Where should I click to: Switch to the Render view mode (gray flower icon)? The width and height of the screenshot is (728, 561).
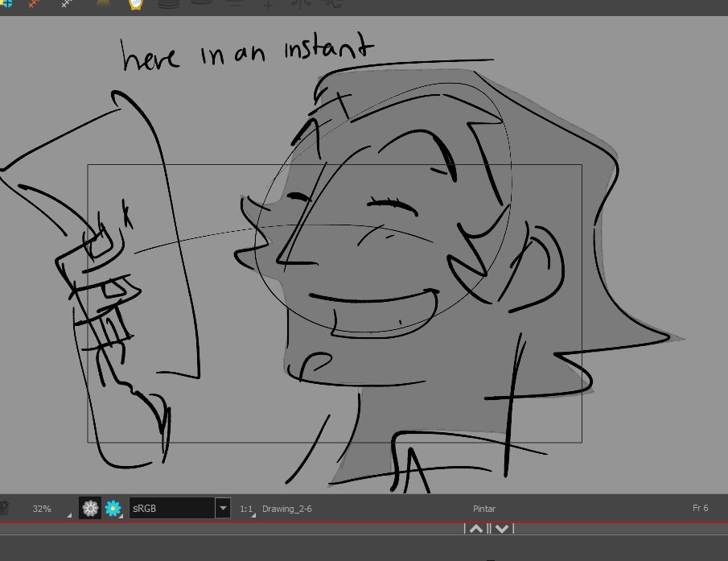tap(90, 509)
